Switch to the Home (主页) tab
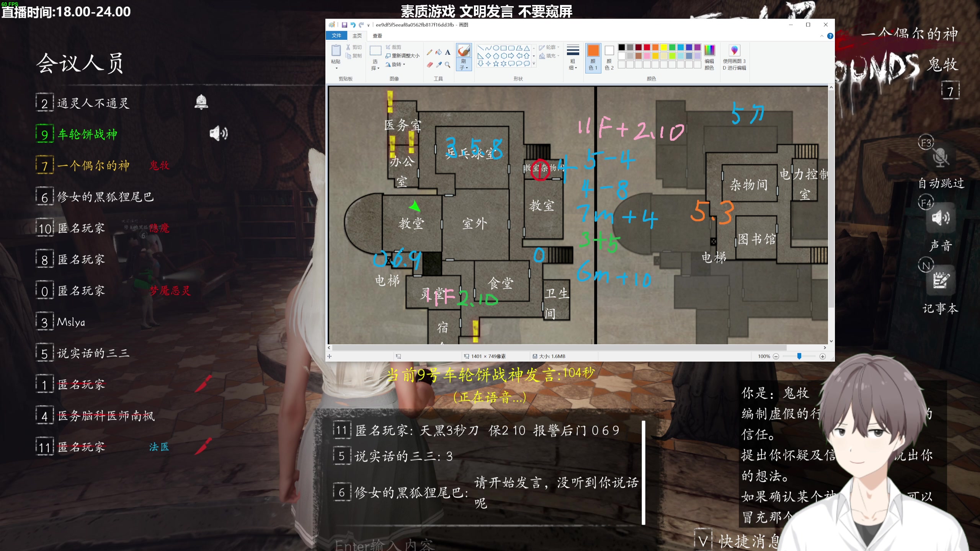Image resolution: width=980 pixels, height=551 pixels. coord(357,36)
